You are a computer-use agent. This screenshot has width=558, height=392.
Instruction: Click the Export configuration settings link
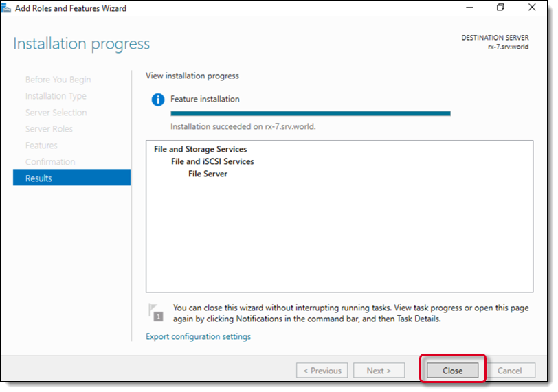click(198, 336)
